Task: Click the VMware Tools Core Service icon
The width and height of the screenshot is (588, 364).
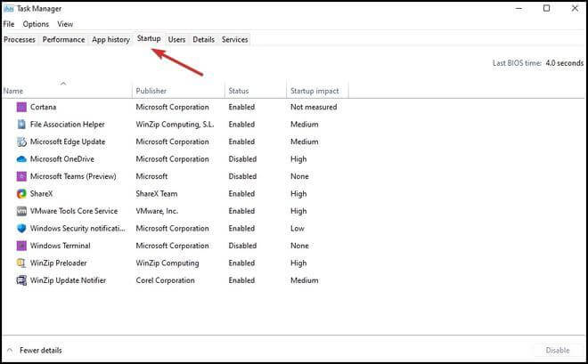Action: (x=21, y=211)
